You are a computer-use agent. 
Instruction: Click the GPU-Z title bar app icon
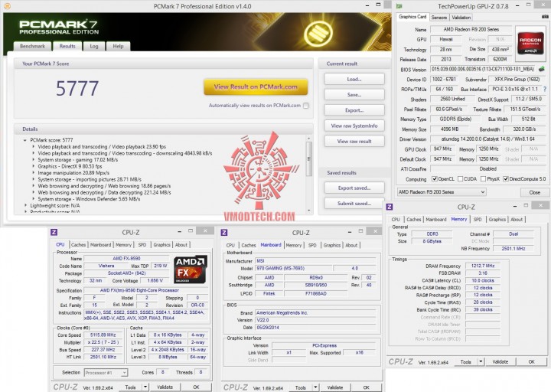[399, 6]
